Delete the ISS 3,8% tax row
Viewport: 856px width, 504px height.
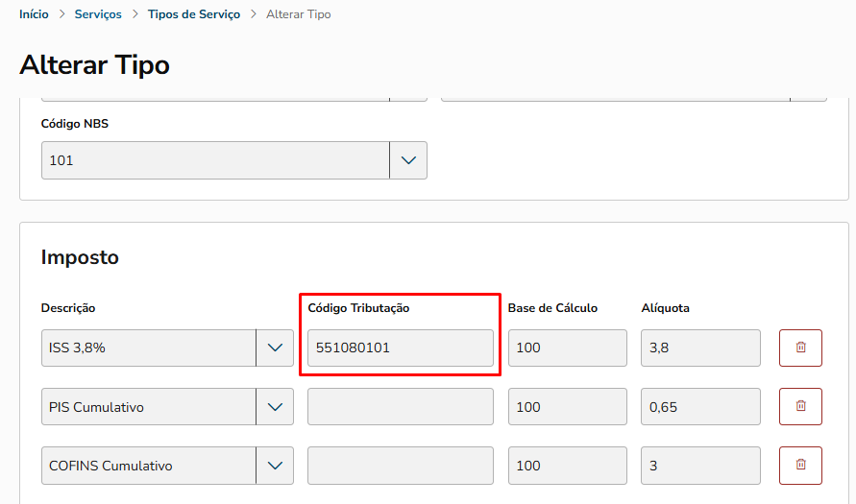point(800,348)
